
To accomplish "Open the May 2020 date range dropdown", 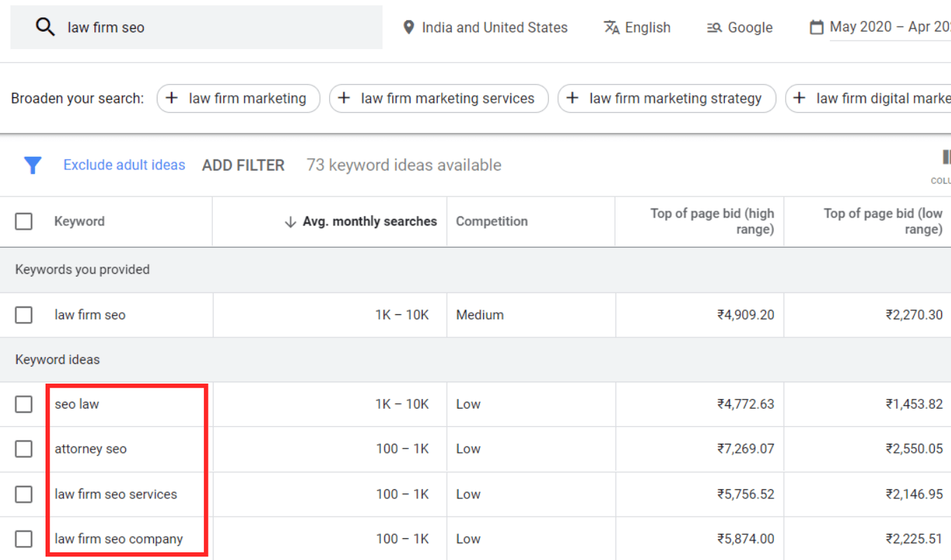I will pos(889,27).
